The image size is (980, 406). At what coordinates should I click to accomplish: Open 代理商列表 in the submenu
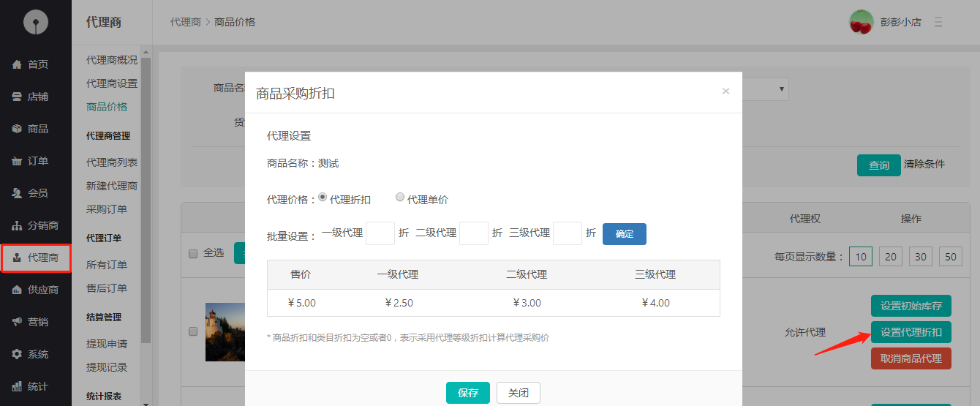point(111,162)
